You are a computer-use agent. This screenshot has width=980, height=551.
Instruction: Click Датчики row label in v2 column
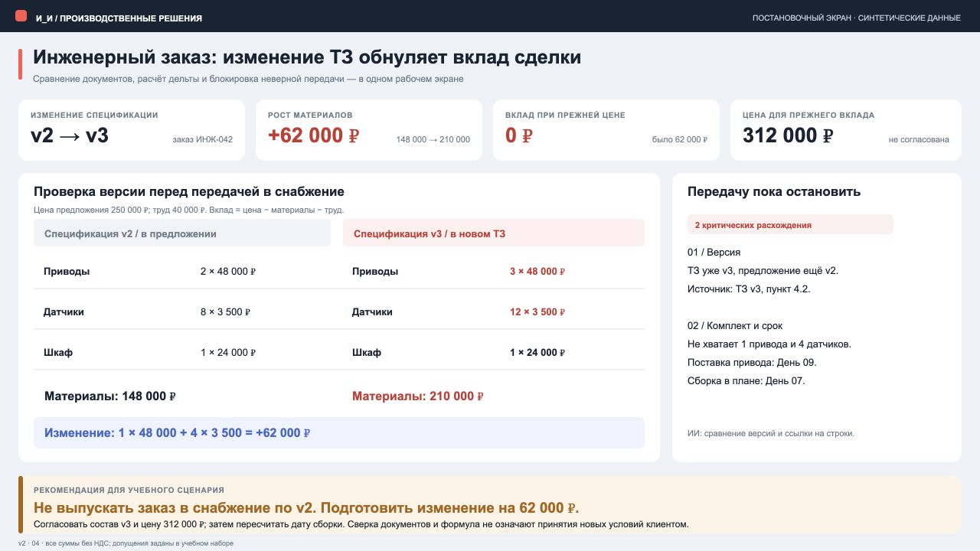64,312
